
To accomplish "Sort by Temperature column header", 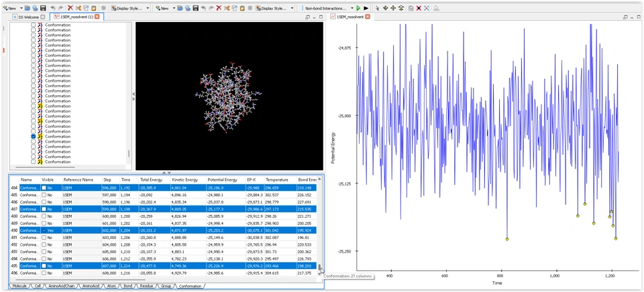I will 280,179.
